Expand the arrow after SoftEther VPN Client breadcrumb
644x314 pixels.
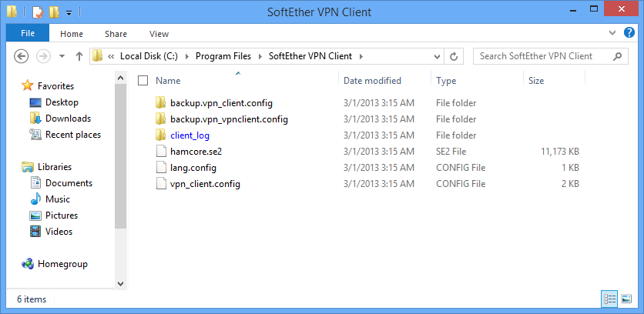[361, 56]
